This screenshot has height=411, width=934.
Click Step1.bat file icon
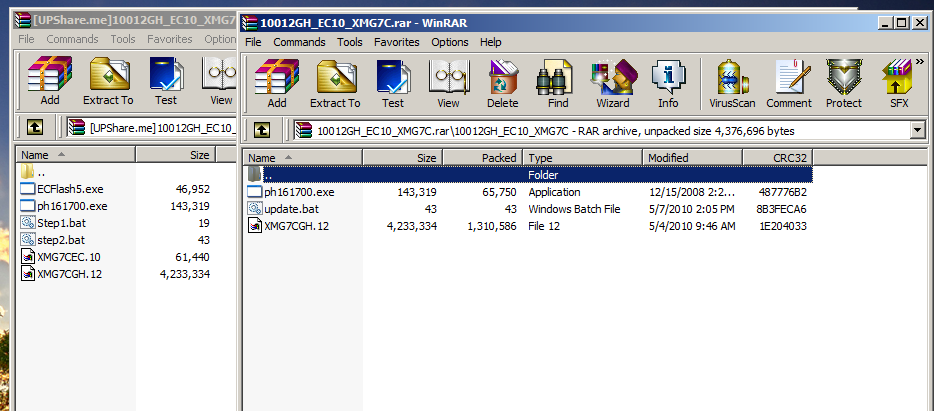(x=27, y=223)
